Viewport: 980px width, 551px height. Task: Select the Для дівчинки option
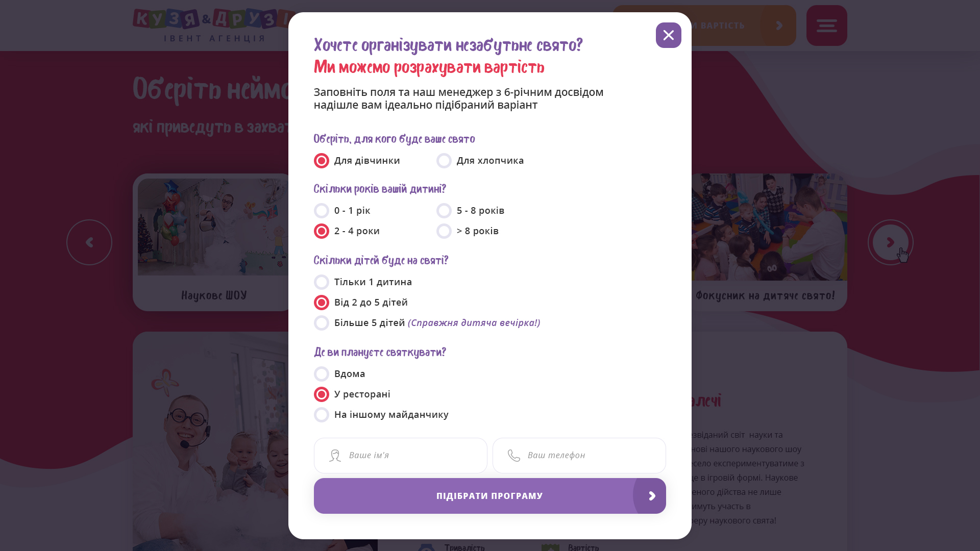click(x=357, y=161)
